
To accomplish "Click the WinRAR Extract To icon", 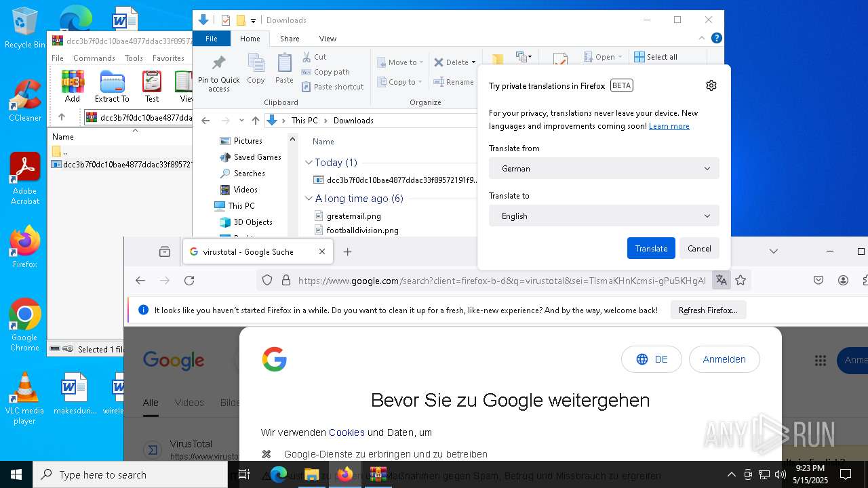I will click(112, 86).
